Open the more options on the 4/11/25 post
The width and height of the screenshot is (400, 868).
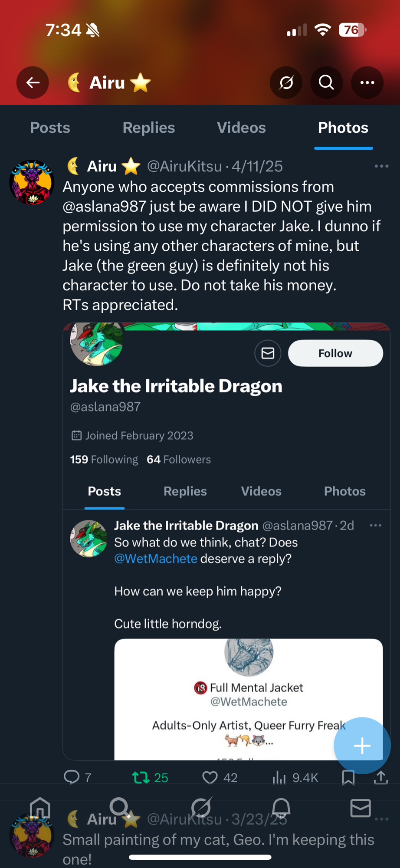pos(381,166)
